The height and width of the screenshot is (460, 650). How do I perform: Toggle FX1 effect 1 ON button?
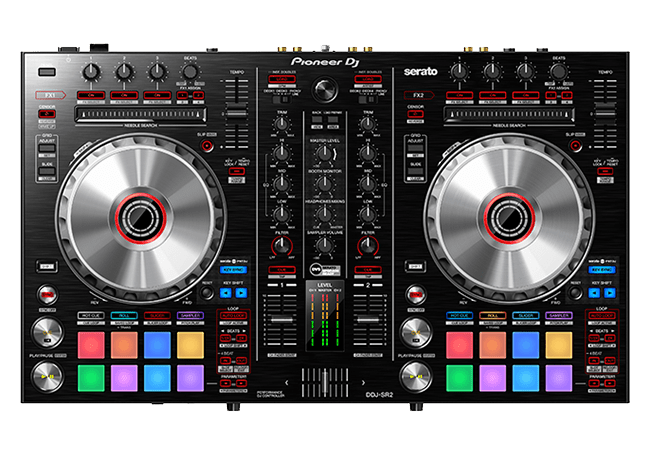coord(91,96)
